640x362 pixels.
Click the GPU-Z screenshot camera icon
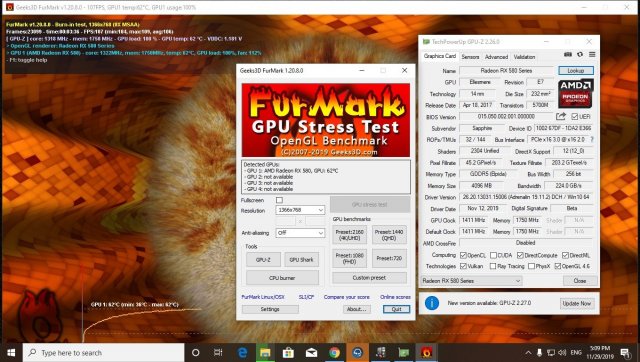click(568, 55)
